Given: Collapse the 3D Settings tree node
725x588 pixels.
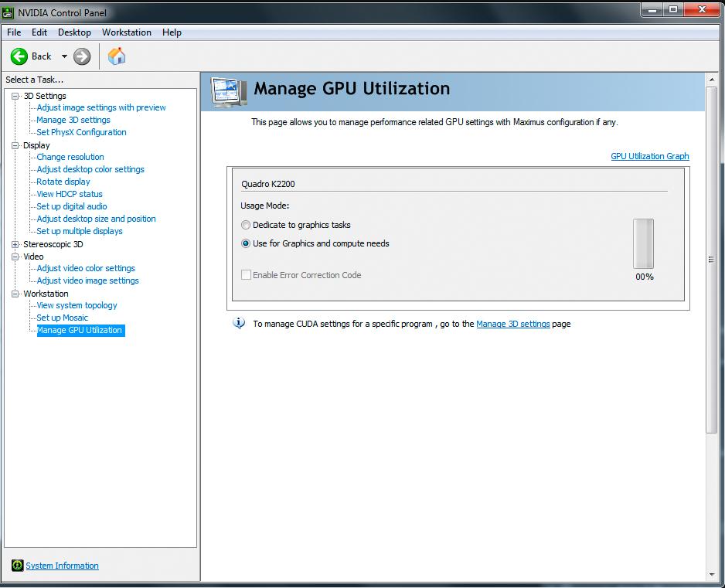Looking at the screenshot, I should (x=15, y=96).
